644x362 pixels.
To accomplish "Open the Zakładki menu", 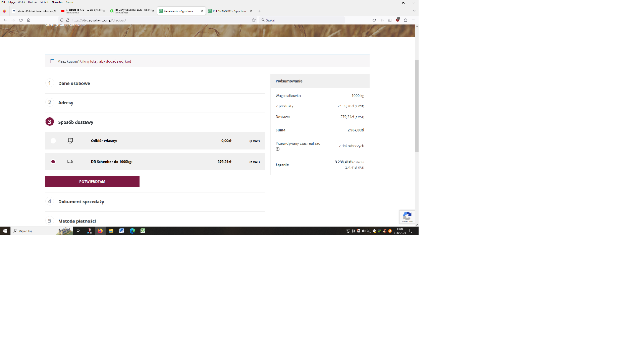I will click(x=44, y=2).
